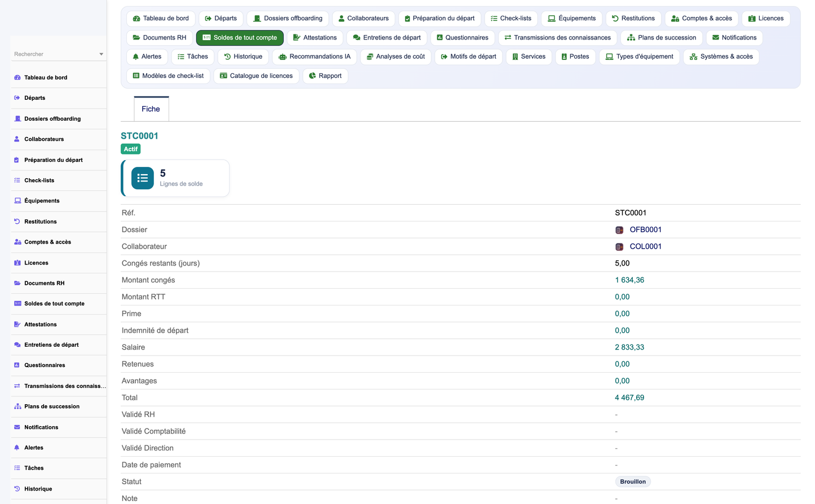Click Entretiens de départ sidebar icon
Viewport: 815px width, 504px height.
(x=17, y=344)
